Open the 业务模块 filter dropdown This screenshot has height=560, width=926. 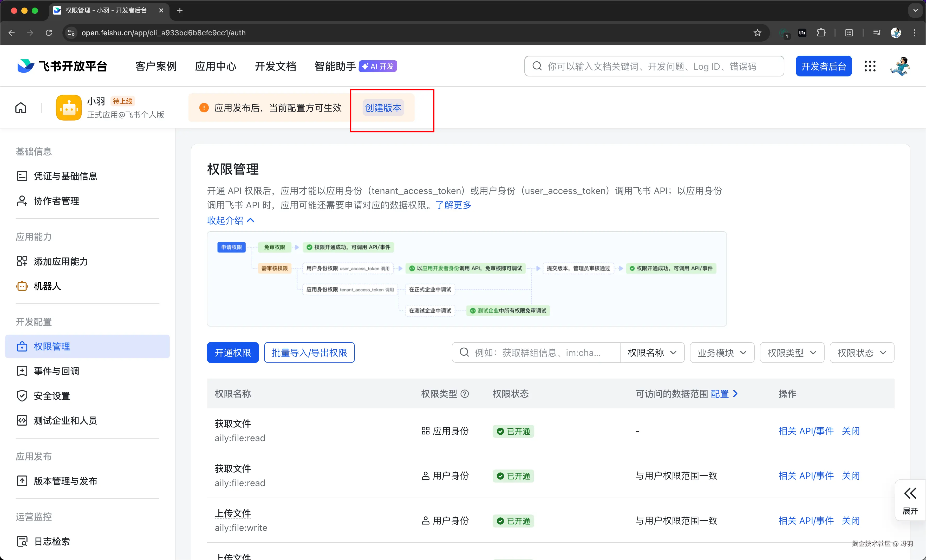(x=722, y=353)
